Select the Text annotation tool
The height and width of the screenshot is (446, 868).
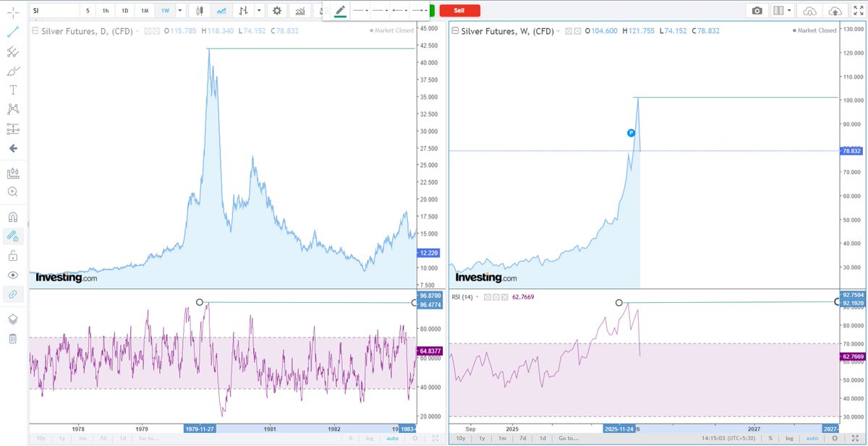click(x=13, y=90)
